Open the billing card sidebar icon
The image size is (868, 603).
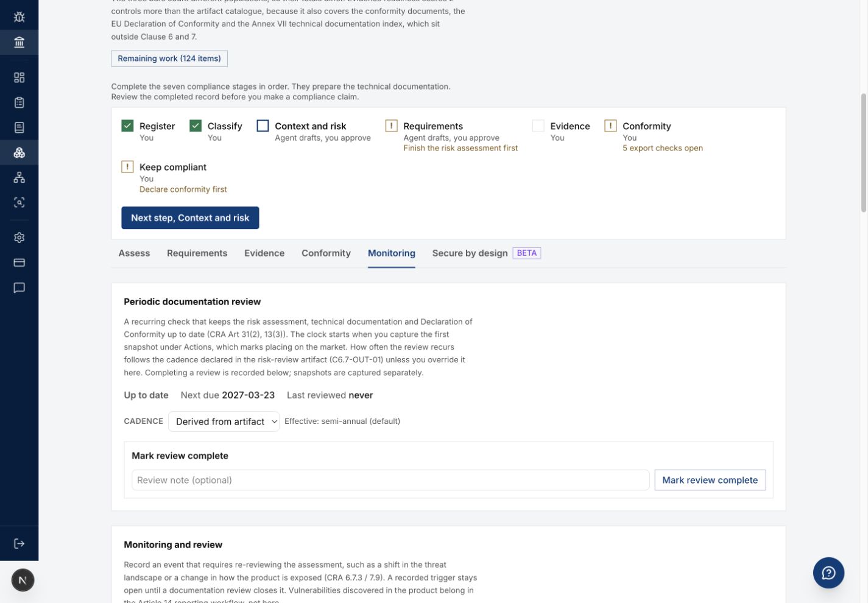(x=19, y=263)
